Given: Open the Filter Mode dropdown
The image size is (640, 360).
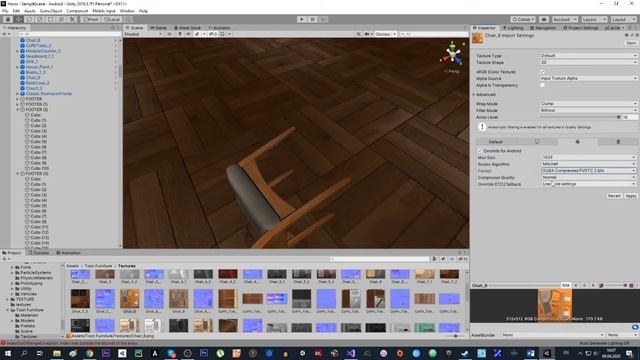Looking at the screenshot, I should tap(588, 110).
